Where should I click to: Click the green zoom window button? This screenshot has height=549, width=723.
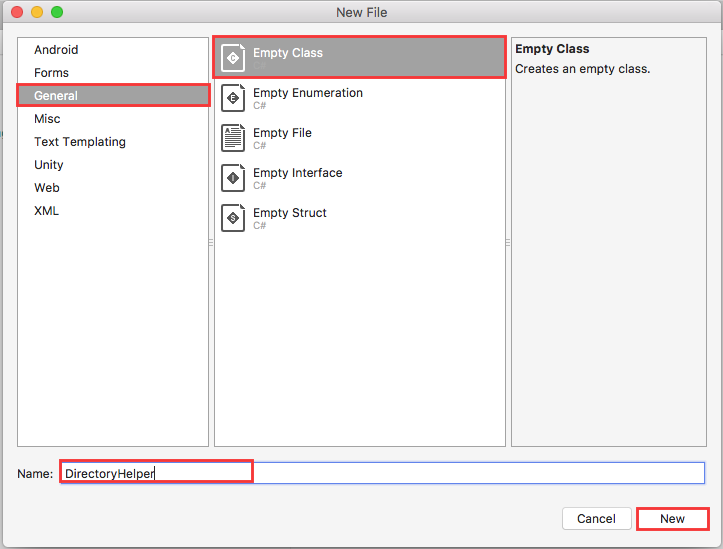click(x=57, y=12)
